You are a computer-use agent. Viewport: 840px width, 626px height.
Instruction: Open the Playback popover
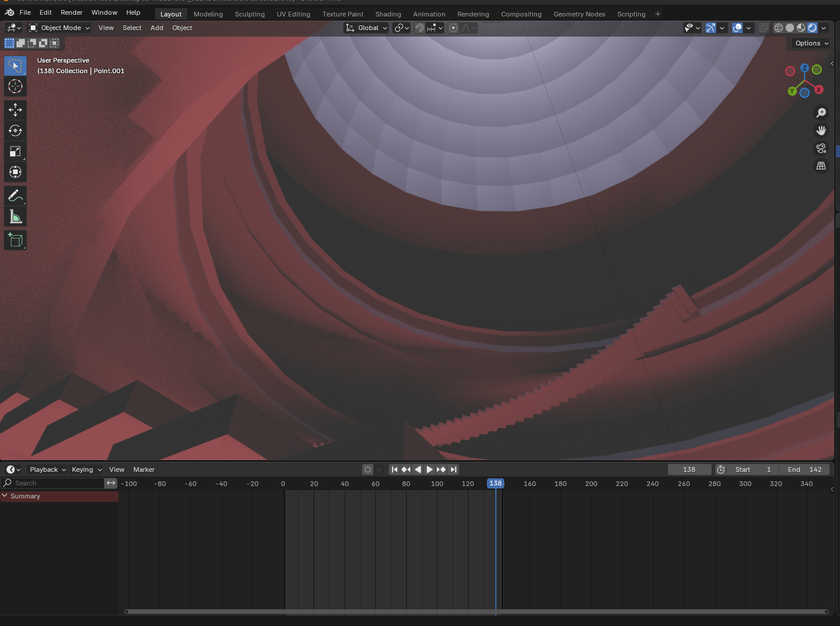click(47, 469)
